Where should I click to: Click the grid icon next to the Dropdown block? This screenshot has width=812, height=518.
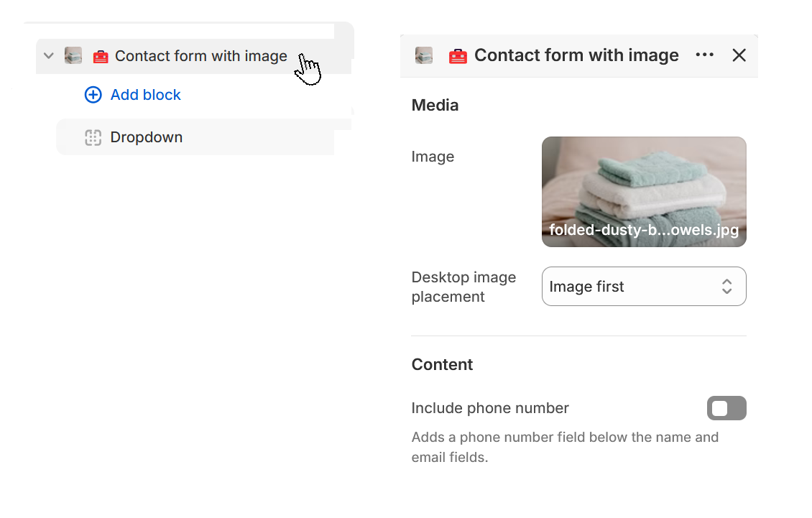coord(93,137)
